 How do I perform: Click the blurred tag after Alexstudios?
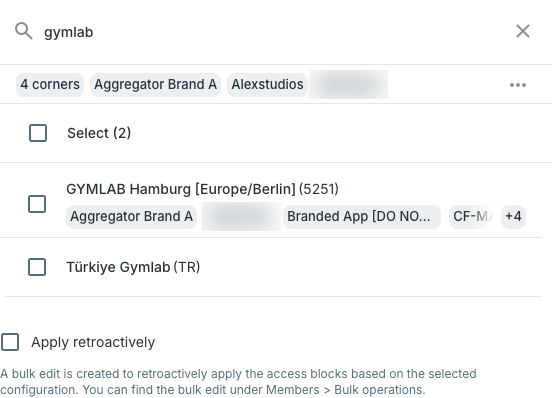coord(349,84)
